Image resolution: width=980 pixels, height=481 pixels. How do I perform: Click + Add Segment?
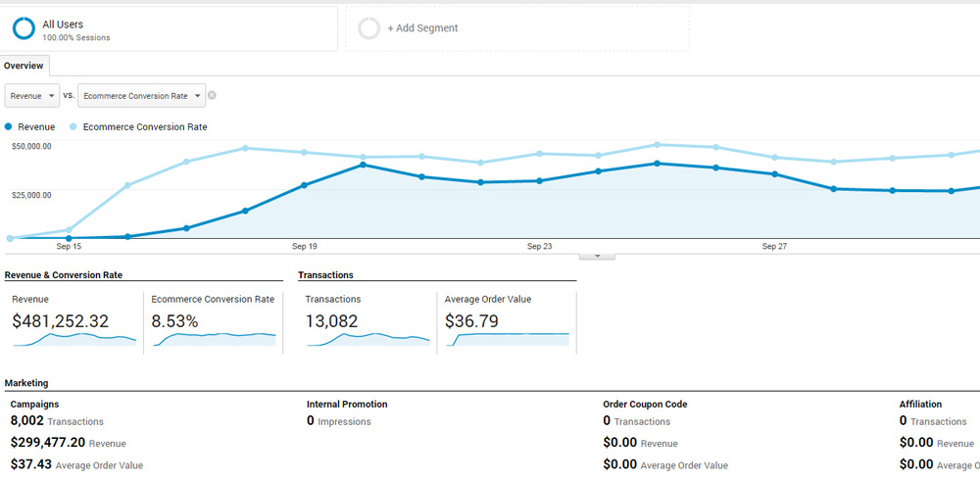[x=422, y=28]
